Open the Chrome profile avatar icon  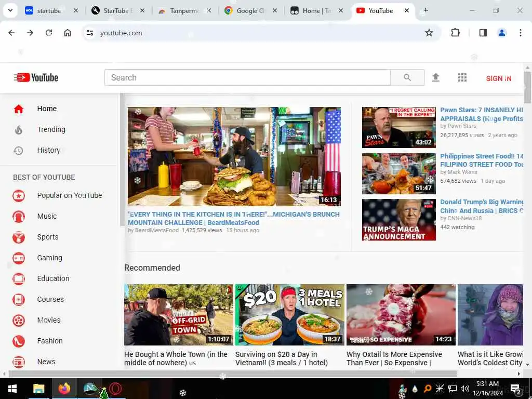(502, 33)
